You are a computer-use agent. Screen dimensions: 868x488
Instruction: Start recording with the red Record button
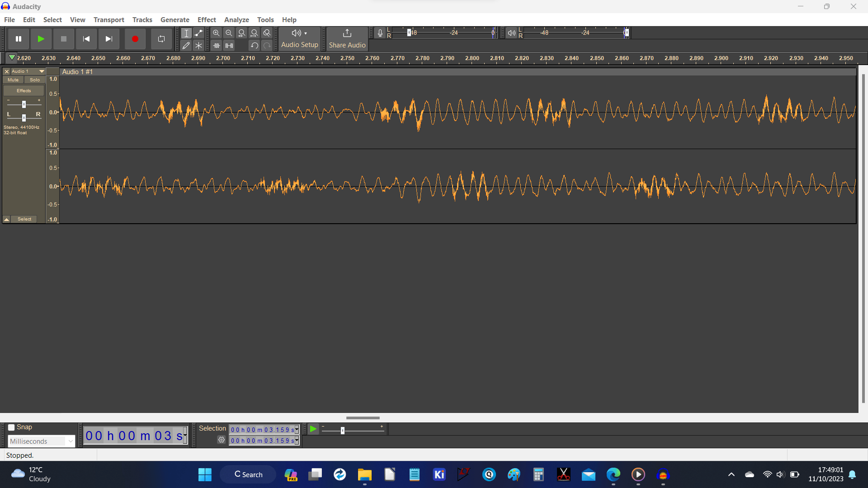tap(135, 39)
